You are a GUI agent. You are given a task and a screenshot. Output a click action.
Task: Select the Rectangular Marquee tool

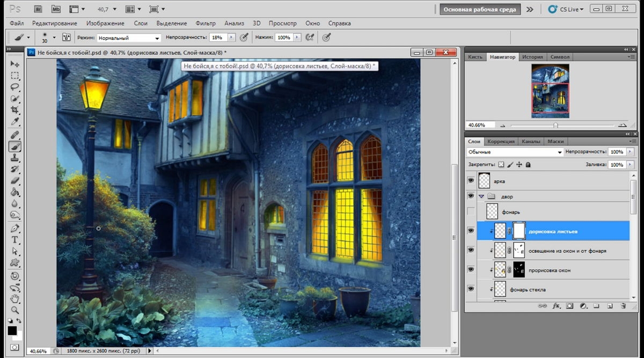click(x=15, y=76)
